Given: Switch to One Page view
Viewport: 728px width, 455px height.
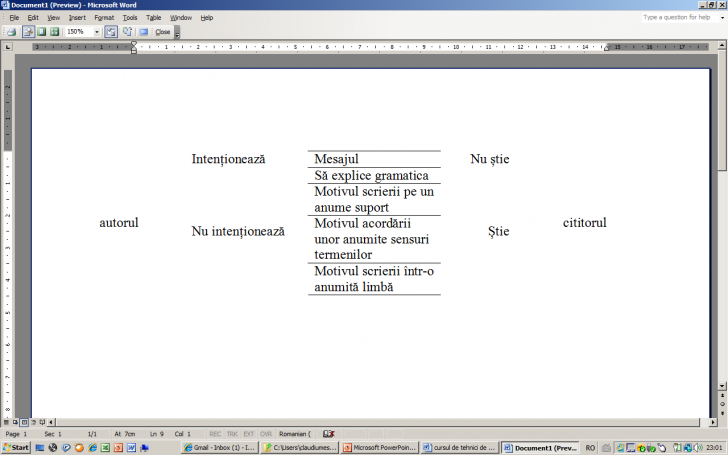Looking at the screenshot, I should click(x=41, y=32).
